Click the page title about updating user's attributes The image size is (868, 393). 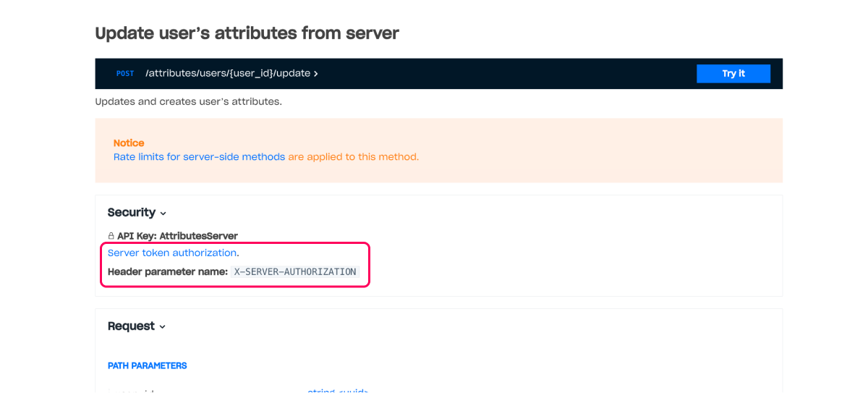click(x=247, y=33)
